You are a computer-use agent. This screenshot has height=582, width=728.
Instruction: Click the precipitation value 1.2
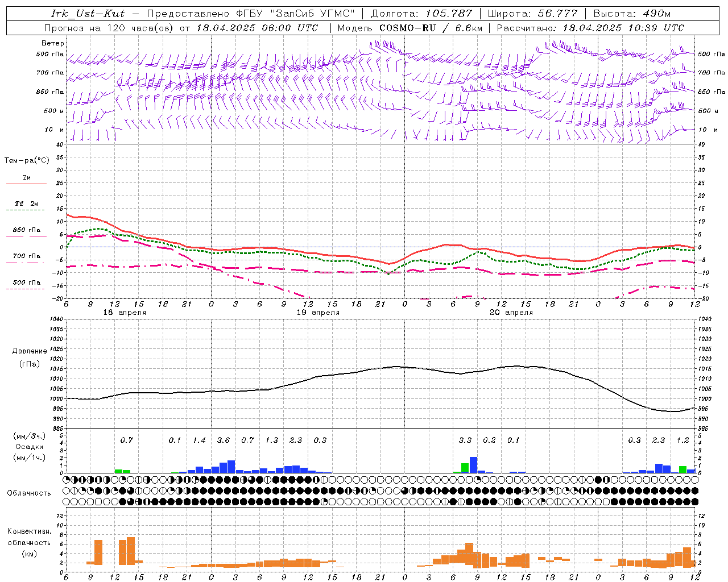click(x=682, y=440)
